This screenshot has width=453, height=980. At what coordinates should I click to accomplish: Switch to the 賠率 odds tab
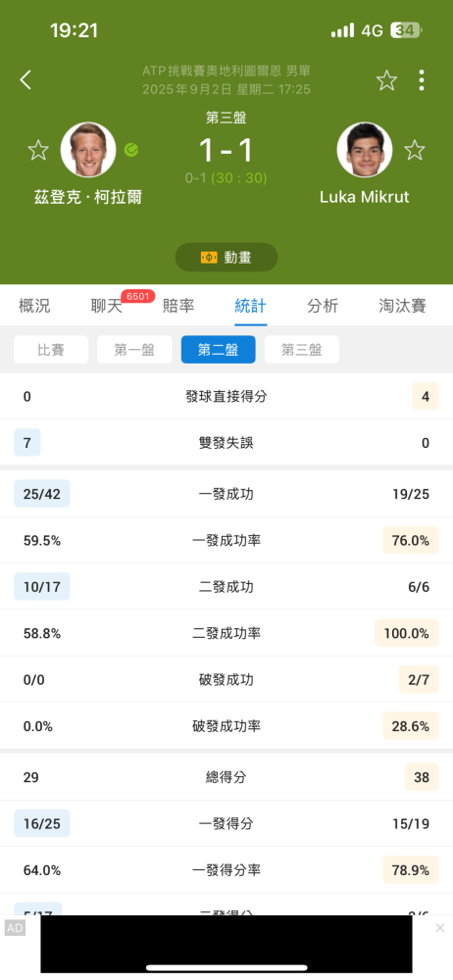178,306
